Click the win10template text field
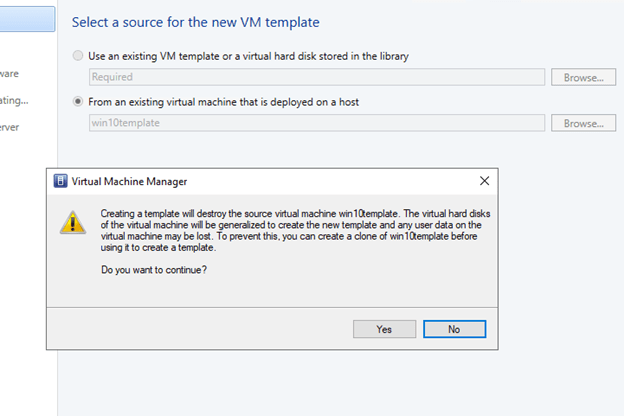This screenshot has height=416, width=624. point(316,123)
